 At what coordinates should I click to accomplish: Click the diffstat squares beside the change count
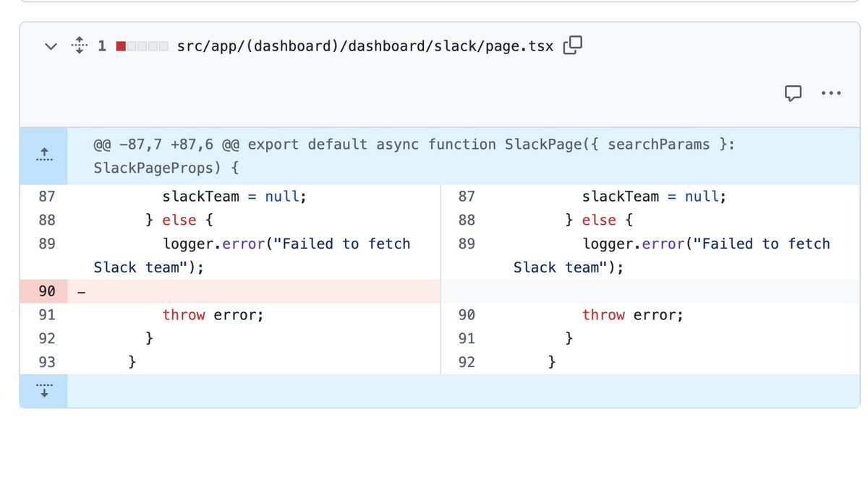[142, 46]
